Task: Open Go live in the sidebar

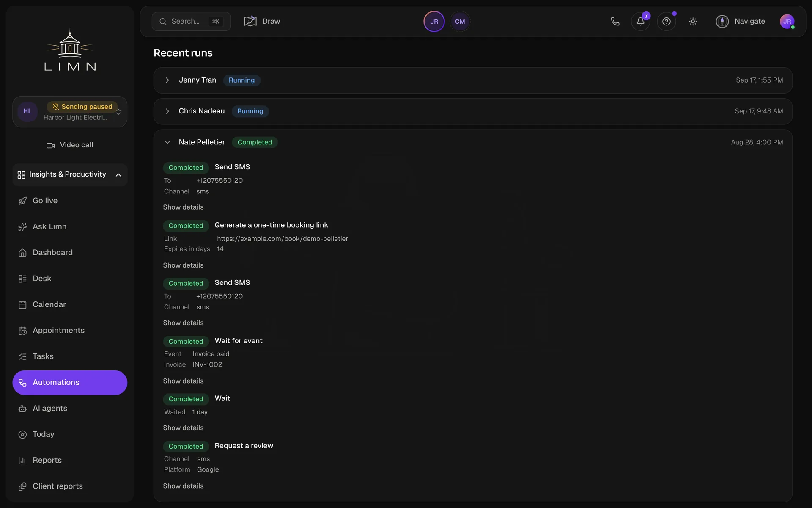Action: pyautogui.click(x=70, y=201)
